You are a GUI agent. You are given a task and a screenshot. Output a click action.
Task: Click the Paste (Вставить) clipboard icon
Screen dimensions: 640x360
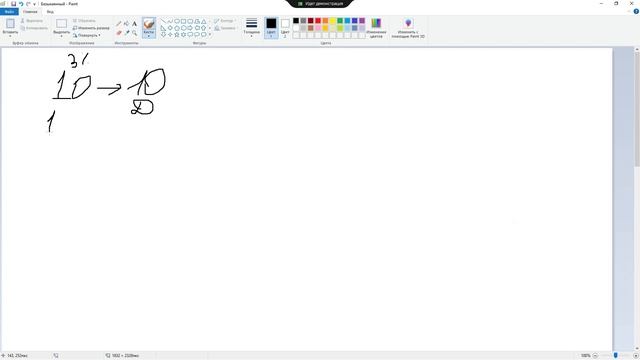pyautogui.click(x=10, y=23)
